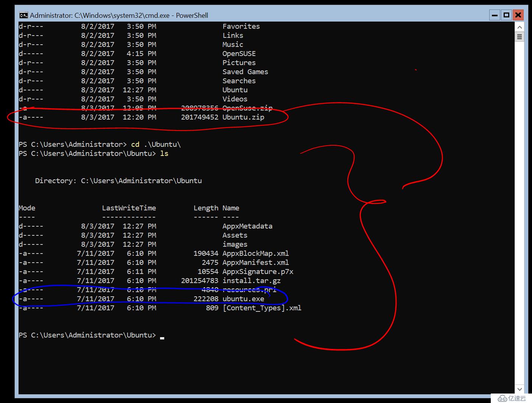Click the scrollbar up arrow

pyautogui.click(x=520, y=27)
